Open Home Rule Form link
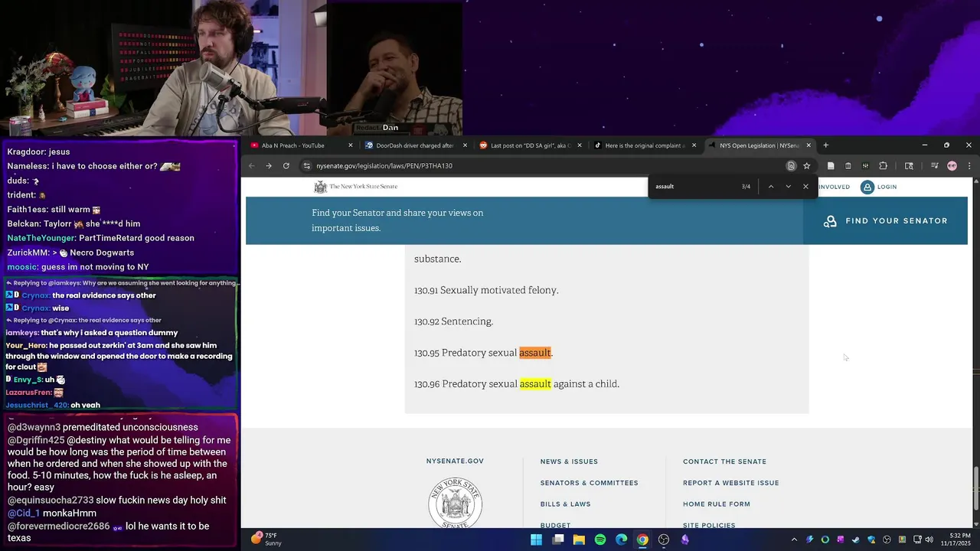This screenshot has width=980, height=551. (717, 504)
